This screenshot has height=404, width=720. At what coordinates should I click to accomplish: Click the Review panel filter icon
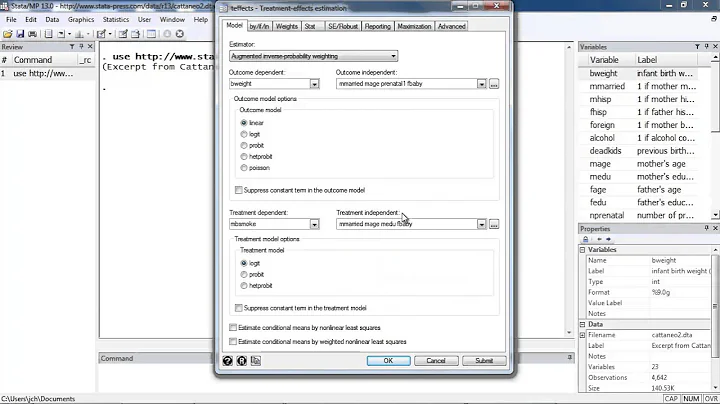[72, 47]
